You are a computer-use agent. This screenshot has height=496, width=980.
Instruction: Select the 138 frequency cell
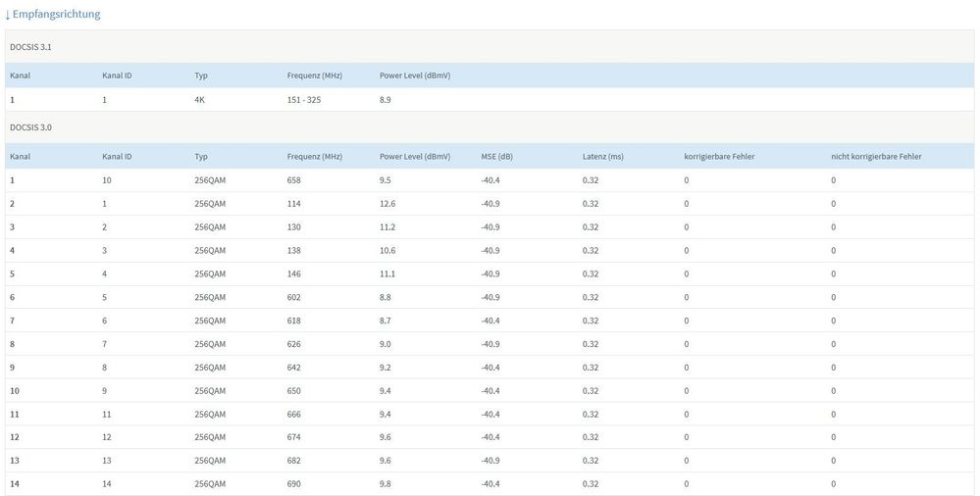293,251
